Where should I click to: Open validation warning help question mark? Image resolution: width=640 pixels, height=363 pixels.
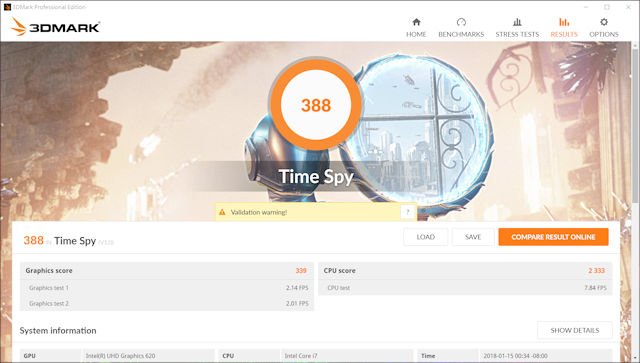[x=407, y=212]
